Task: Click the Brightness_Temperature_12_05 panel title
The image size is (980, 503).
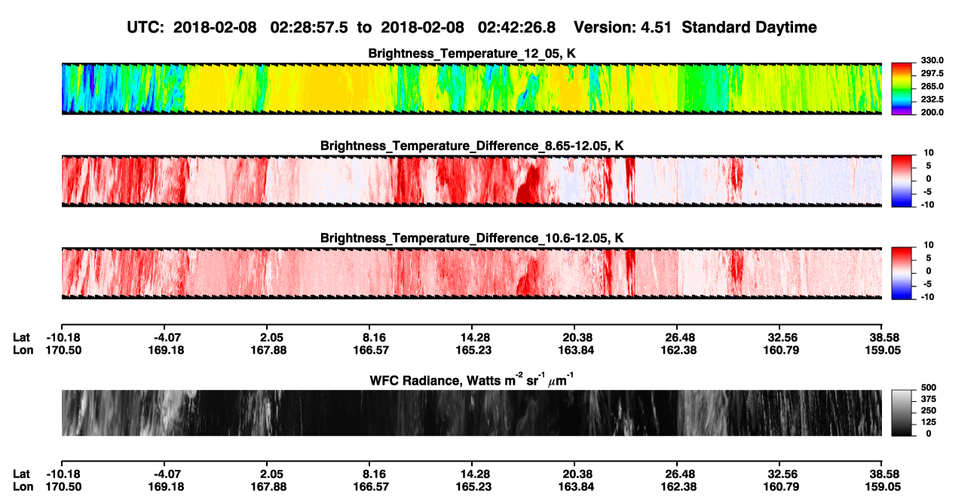Action: point(472,54)
